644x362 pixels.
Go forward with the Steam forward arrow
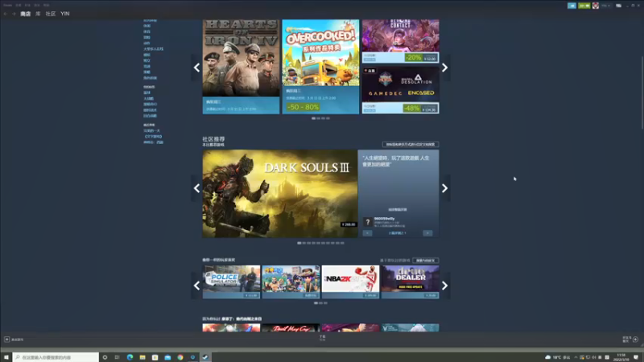[x=14, y=14]
